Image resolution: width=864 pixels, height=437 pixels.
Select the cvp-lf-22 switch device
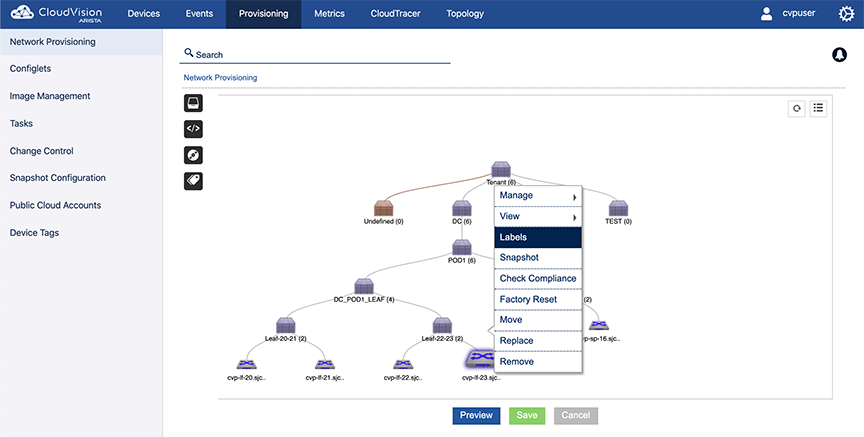(403, 364)
